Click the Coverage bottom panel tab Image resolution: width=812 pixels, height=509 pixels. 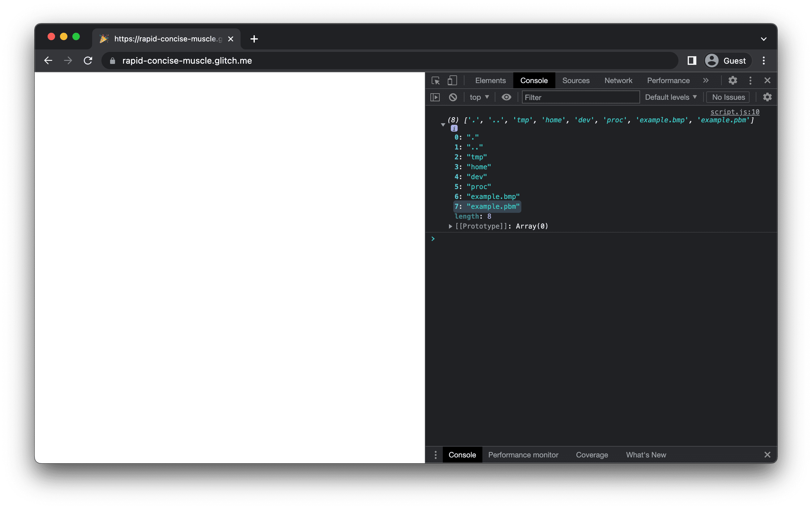pos(592,454)
